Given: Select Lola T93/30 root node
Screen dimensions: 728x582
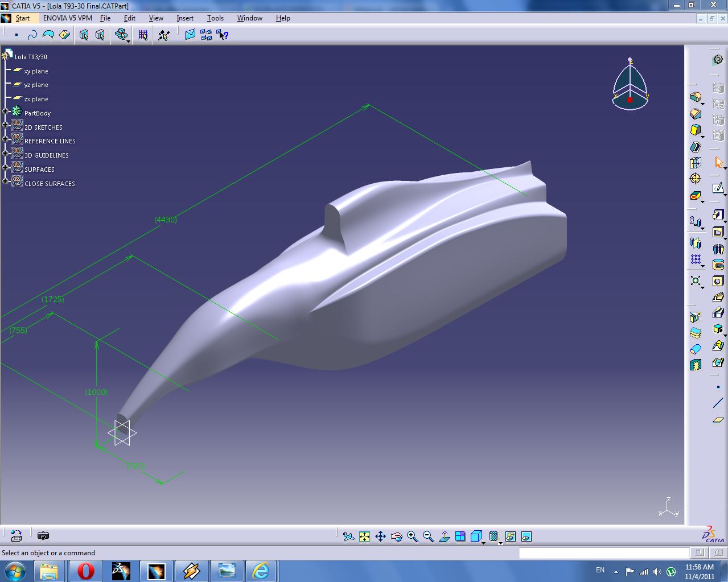Looking at the screenshot, I should pyautogui.click(x=31, y=57).
